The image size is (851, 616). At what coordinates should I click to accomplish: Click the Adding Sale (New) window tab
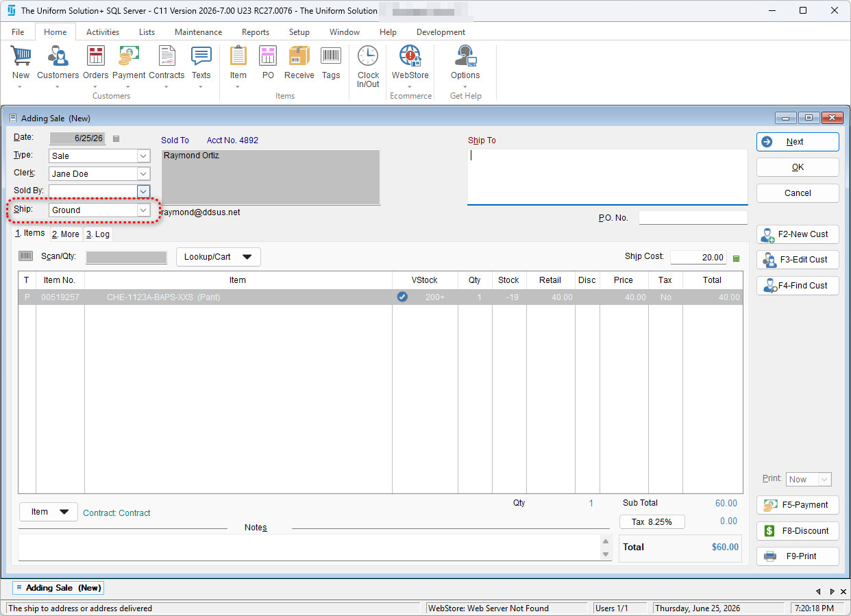[x=58, y=588]
